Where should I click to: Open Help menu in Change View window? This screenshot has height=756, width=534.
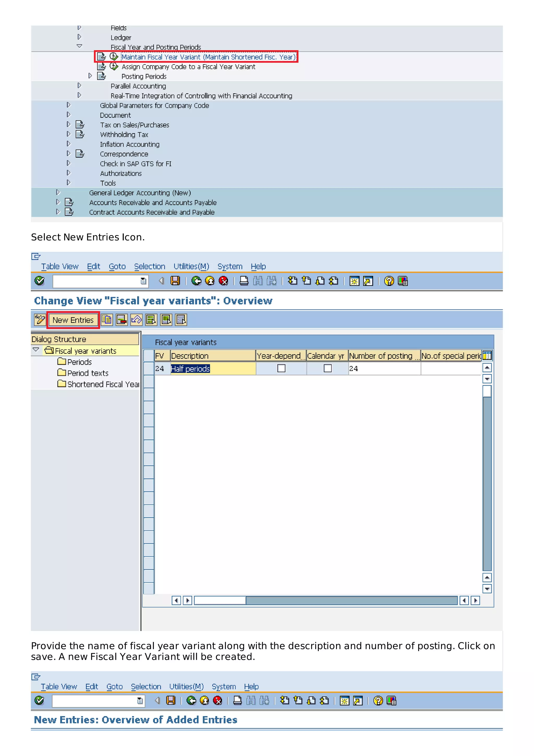point(258,266)
